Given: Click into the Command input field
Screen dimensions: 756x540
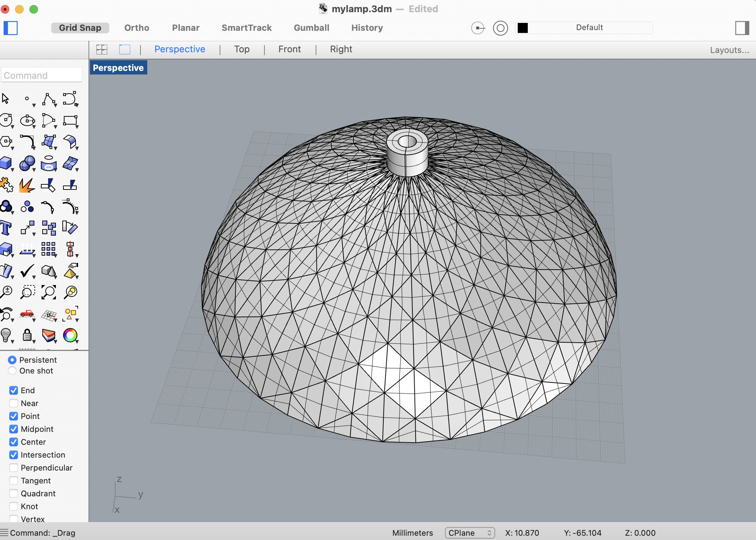Looking at the screenshot, I should (42, 75).
